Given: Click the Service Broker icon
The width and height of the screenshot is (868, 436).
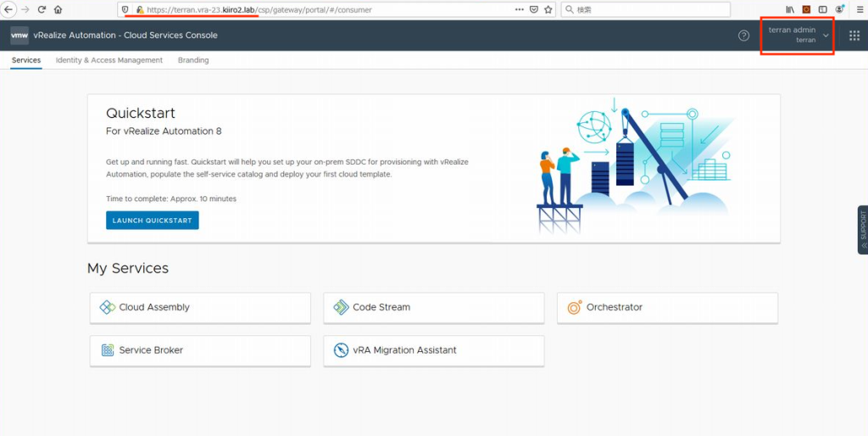Looking at the screenshot, I should point(108,350).
